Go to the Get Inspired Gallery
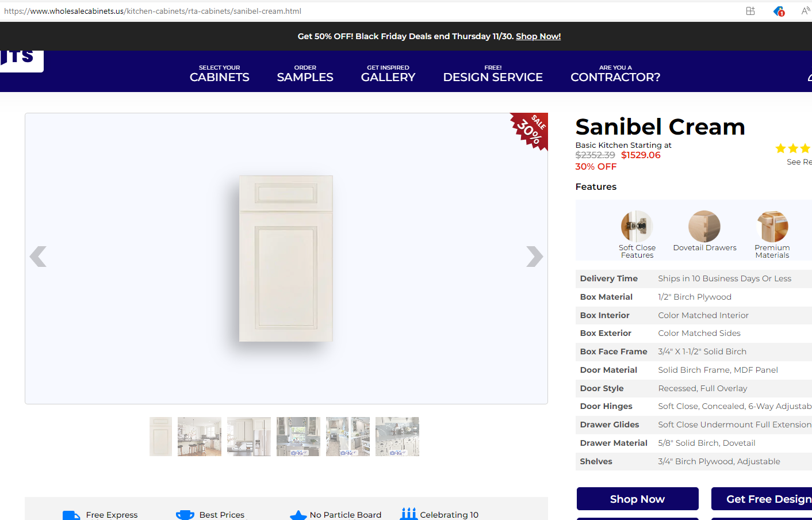 (388, 74)
